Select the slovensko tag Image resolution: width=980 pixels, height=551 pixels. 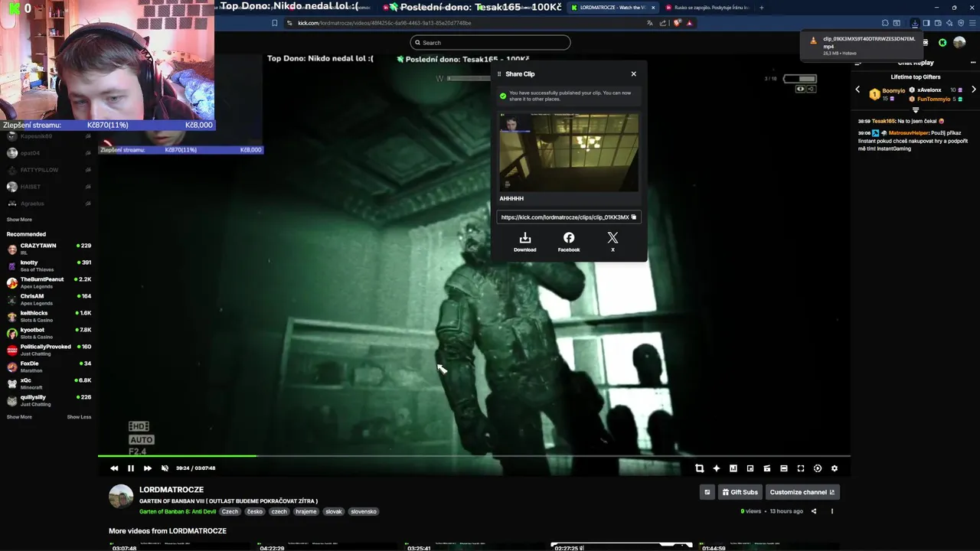pos(364,511)
